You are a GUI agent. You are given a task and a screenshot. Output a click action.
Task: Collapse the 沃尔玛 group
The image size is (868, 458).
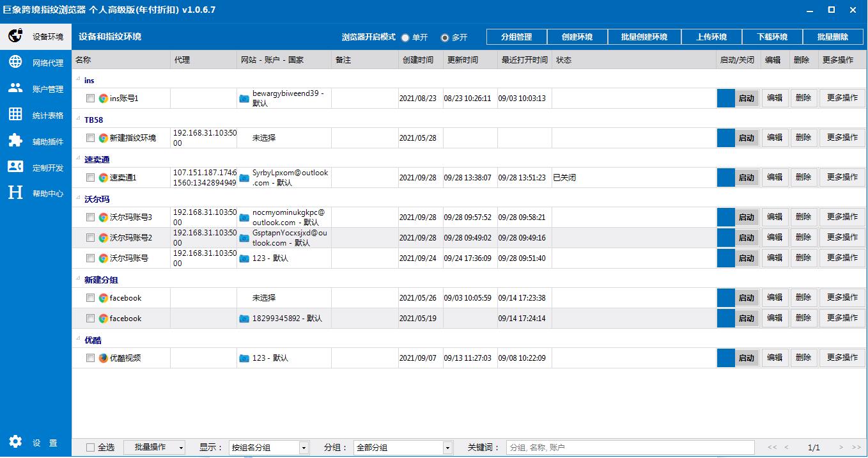tap(79, 199)
